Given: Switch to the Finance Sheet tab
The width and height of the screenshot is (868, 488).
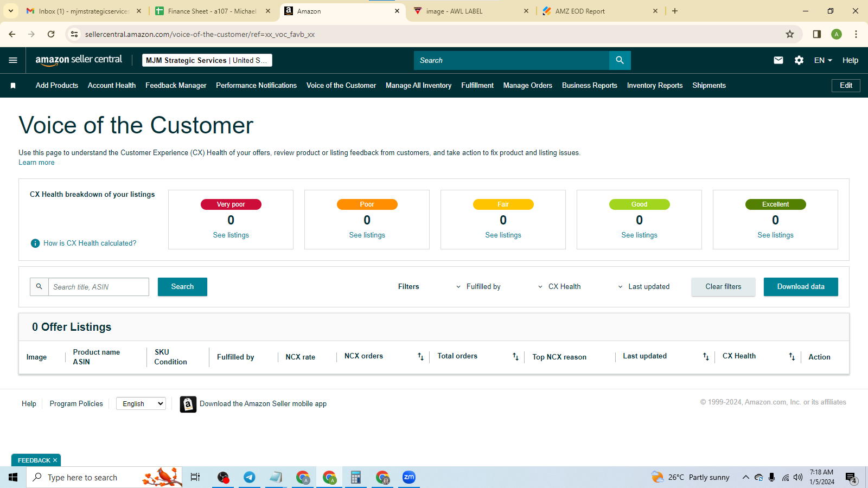Looking at the screenshot, I should coord(213,11).
